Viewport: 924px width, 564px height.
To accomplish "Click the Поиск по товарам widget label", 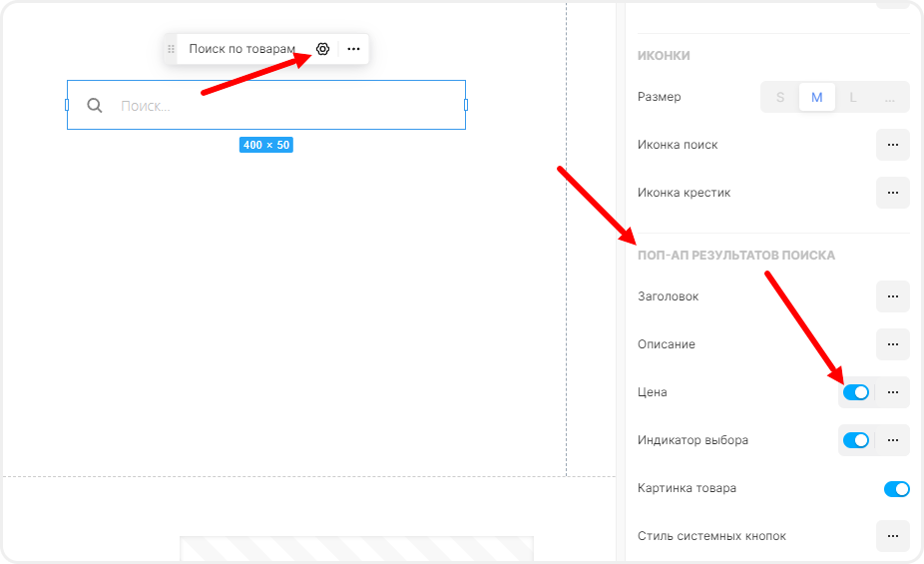I will 242,49.
